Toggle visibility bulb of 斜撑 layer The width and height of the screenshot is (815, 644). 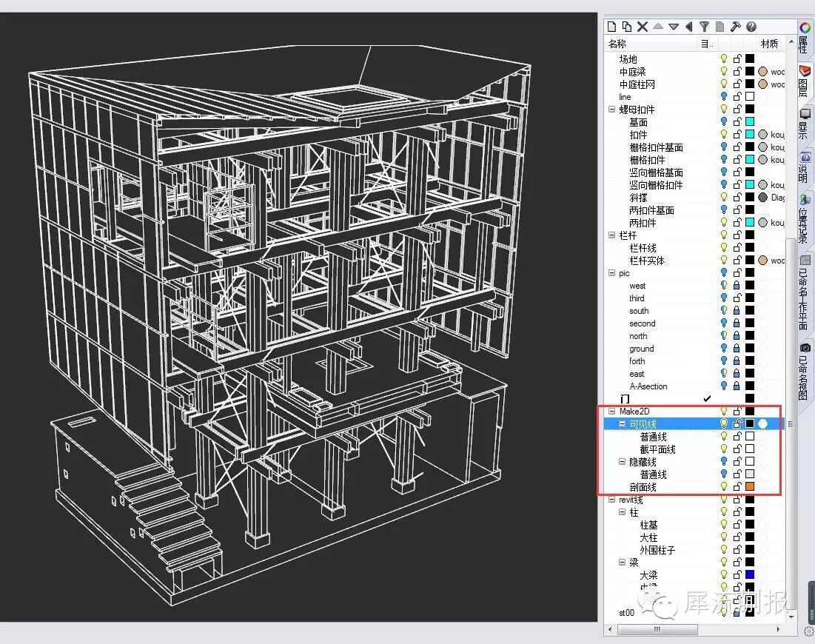point(723,198)
